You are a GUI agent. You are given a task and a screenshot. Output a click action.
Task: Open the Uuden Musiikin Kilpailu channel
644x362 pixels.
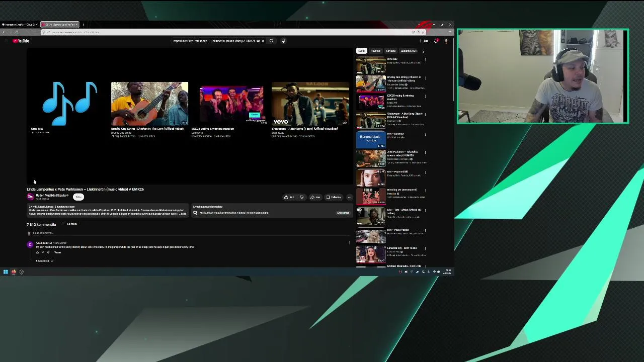coord(51,196)
